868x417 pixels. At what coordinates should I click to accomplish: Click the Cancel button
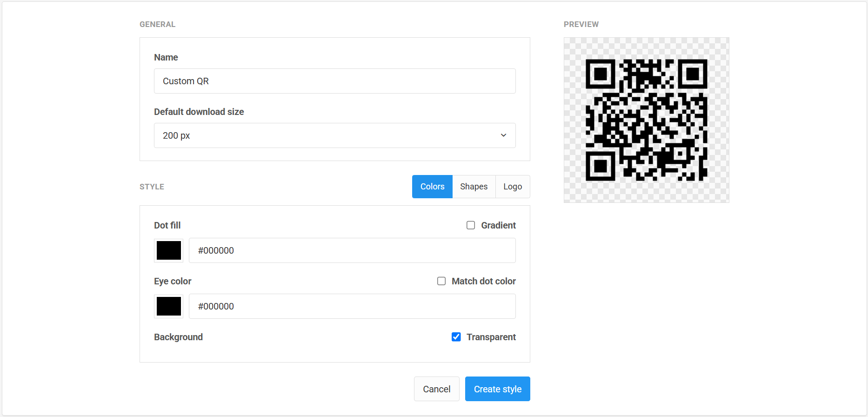(x=436, y=389)
